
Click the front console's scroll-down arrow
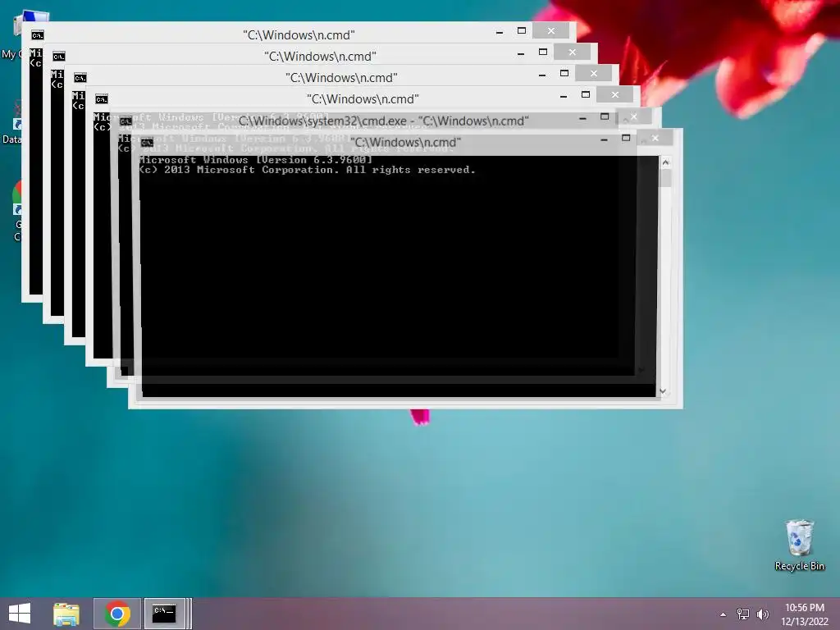click(663, 391)
